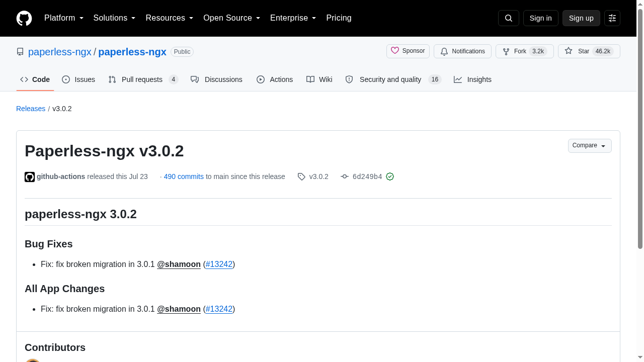Open the search magnifier button
Screen dimensions: 644x362
(509, 18)
